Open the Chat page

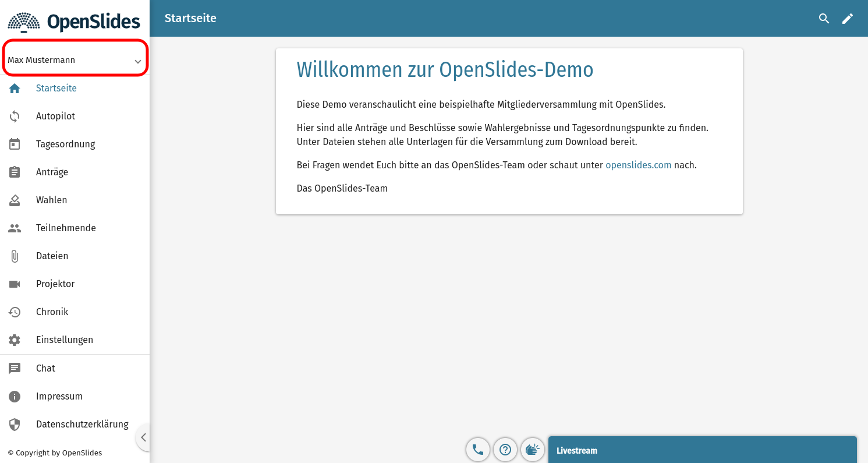point(75,369)
